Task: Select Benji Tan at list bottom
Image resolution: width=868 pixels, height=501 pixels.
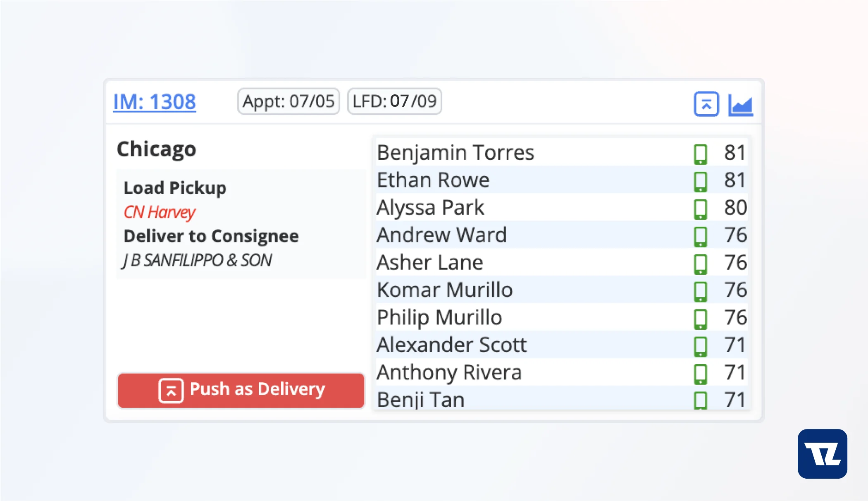Action: [x=562, y=398]
